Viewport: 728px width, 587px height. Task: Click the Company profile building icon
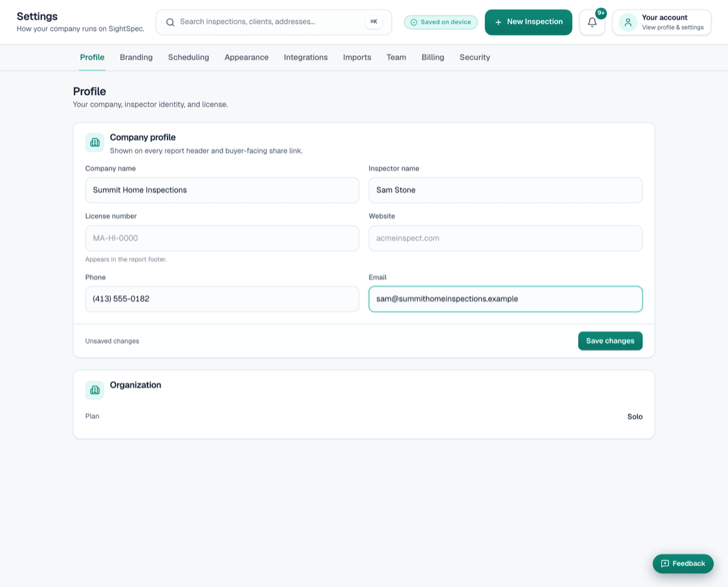coord(95,143)
